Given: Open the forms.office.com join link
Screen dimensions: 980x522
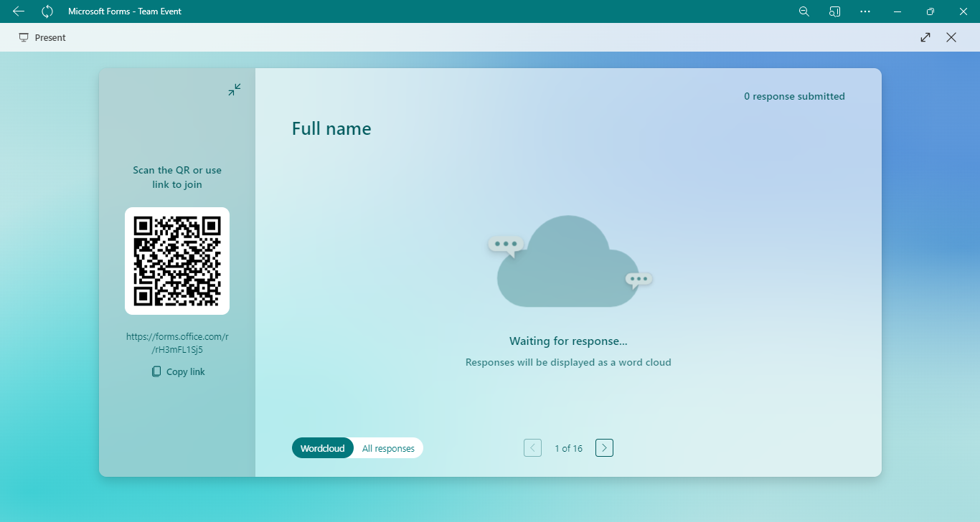Looking at the screenshot, I should (177, 343).
